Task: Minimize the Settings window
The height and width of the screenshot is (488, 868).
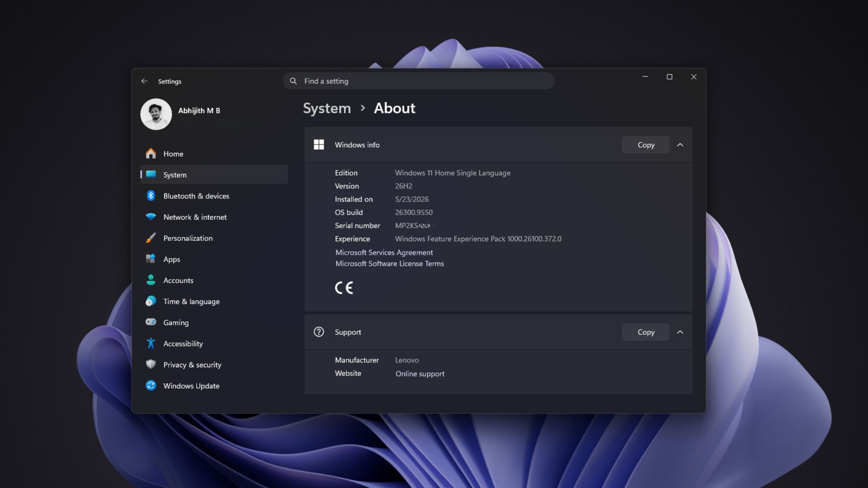Action: tap(645, 77)
